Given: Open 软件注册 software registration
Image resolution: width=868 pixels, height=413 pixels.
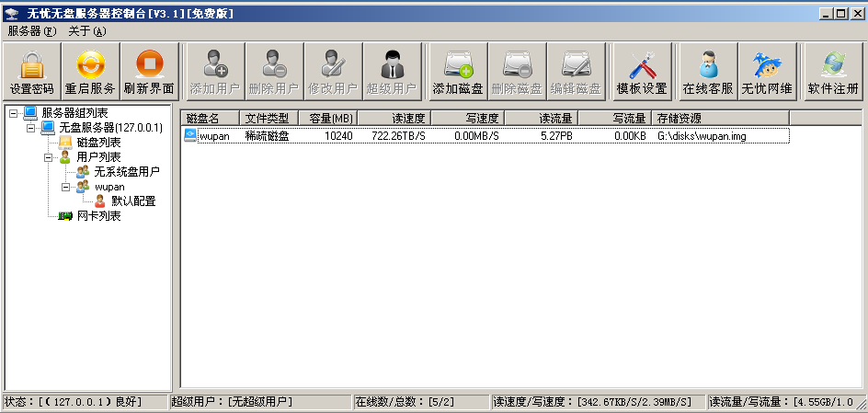Looking at the screenshot, I should point(833,72).
